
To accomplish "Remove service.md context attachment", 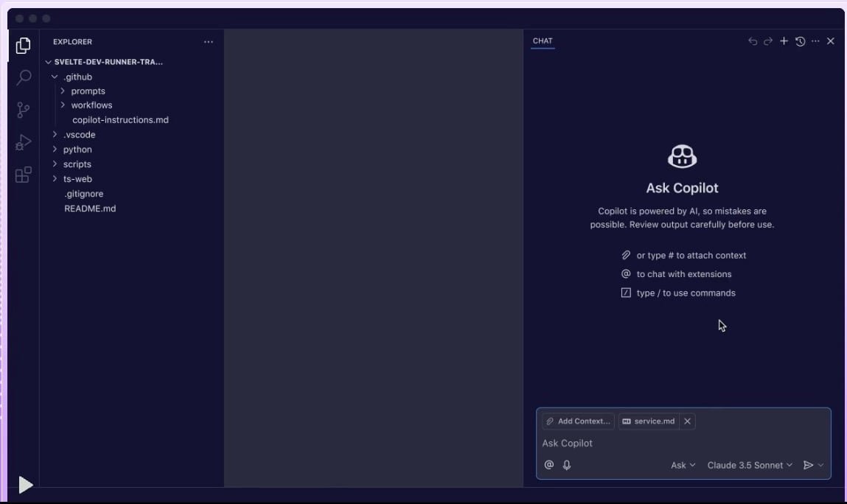I will pyautogui.click(x=687, y=421).
